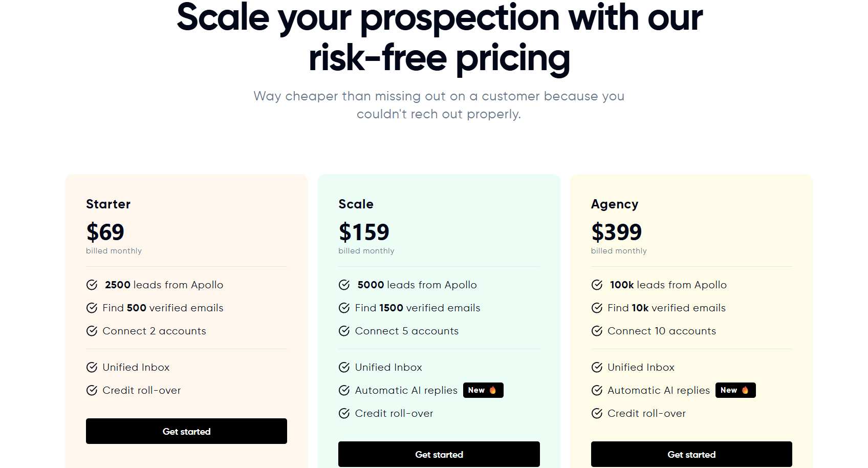Image resolution: width=868 pixels, height=468 pixels.
Task: Click the checkmark beside Automatic AI replies in Scale
Action: [x=344, y=390]
